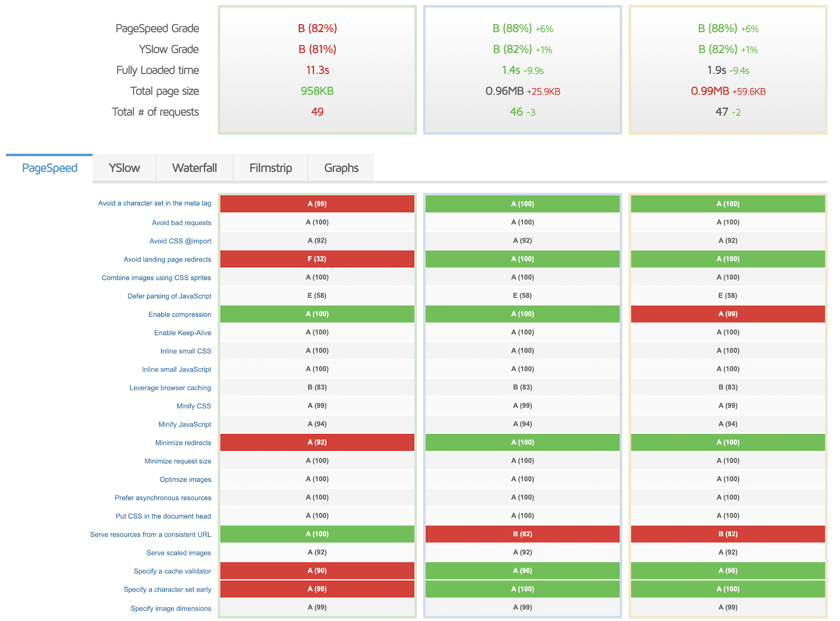Switch to the YSlow tab
840x621 pixels.
click(124, 168)
